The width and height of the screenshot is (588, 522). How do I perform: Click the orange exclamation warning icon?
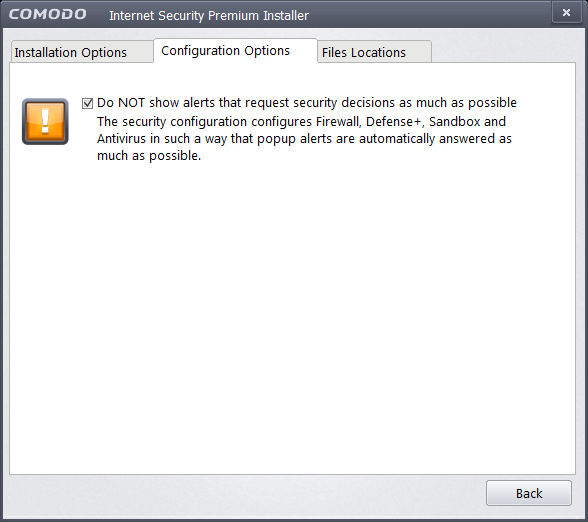(45, 122)
